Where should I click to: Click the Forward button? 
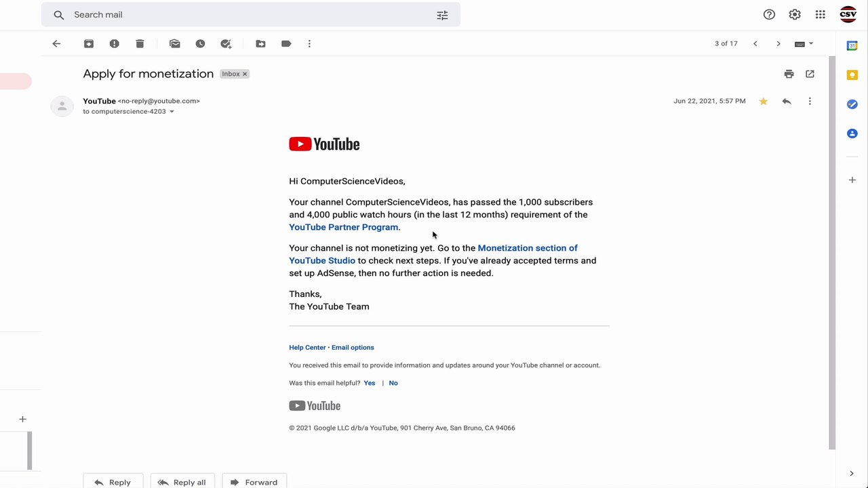click(254, 481)
